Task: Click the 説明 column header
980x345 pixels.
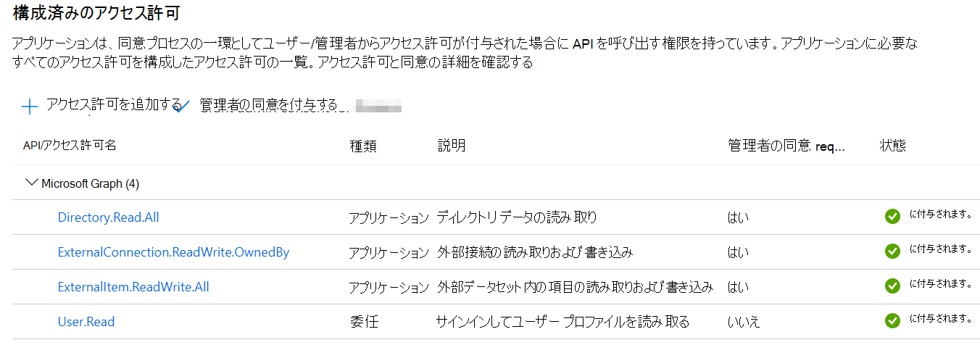Action: pos(451,146)
